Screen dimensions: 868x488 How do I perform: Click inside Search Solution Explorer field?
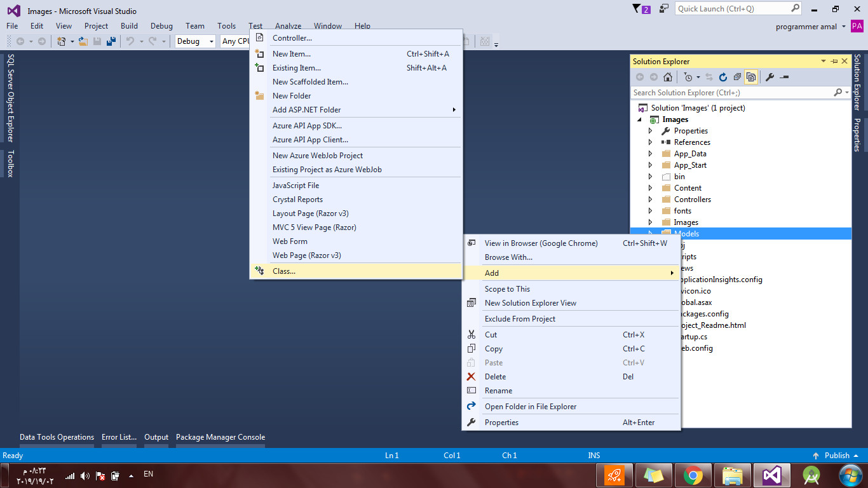(x=732, y=92)
